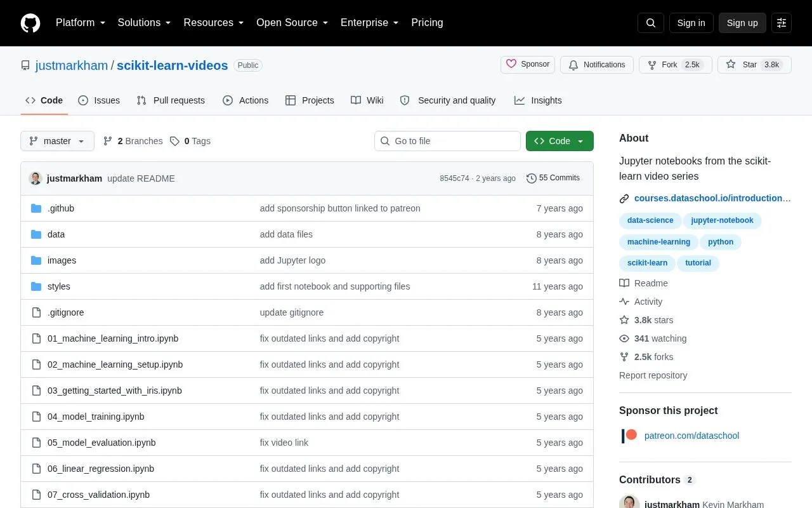
Task: Focus the Go to file search field
Action: 447,141
